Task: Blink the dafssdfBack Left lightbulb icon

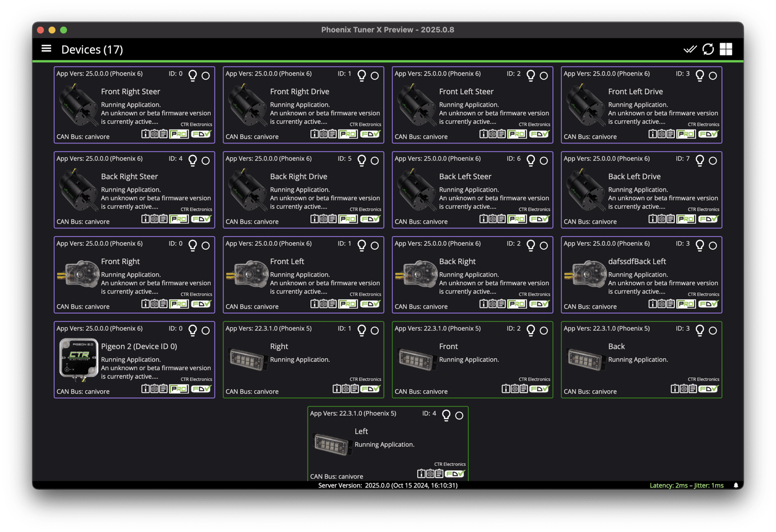Action: 700,245
